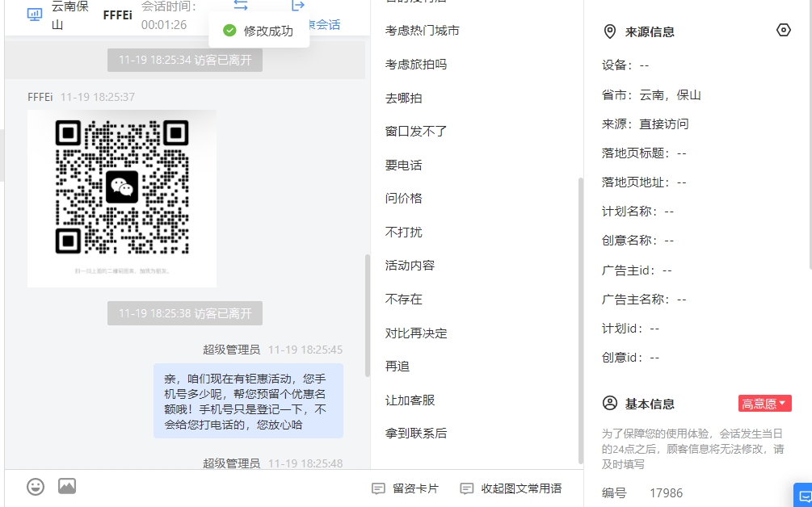Collapse quick phrases with 收起图文常用语
Screen dimensions: 812x507
click(x=511, y=488)
